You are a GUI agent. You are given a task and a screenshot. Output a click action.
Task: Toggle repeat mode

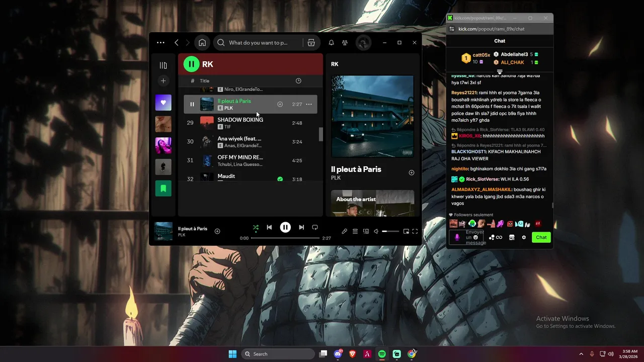315,227
